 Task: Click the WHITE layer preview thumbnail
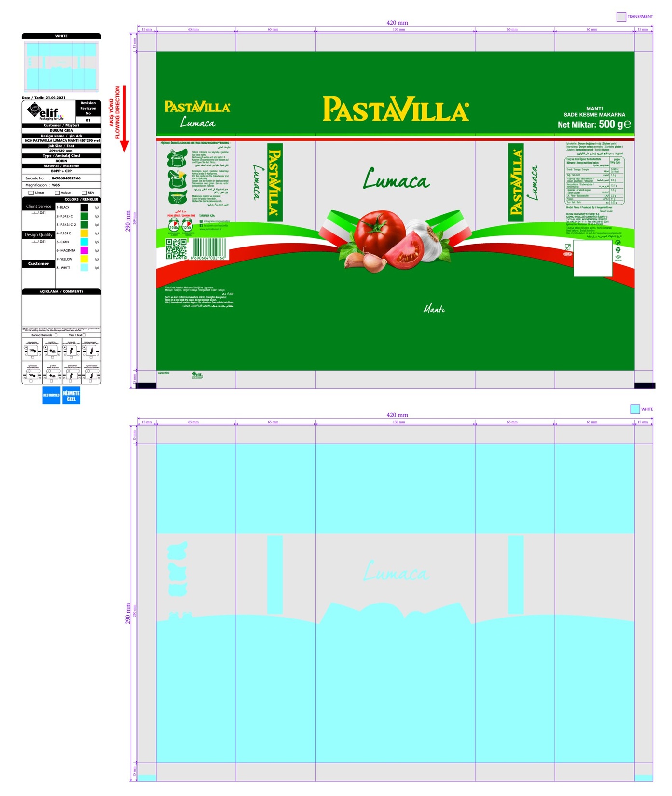tap(61, 66)
